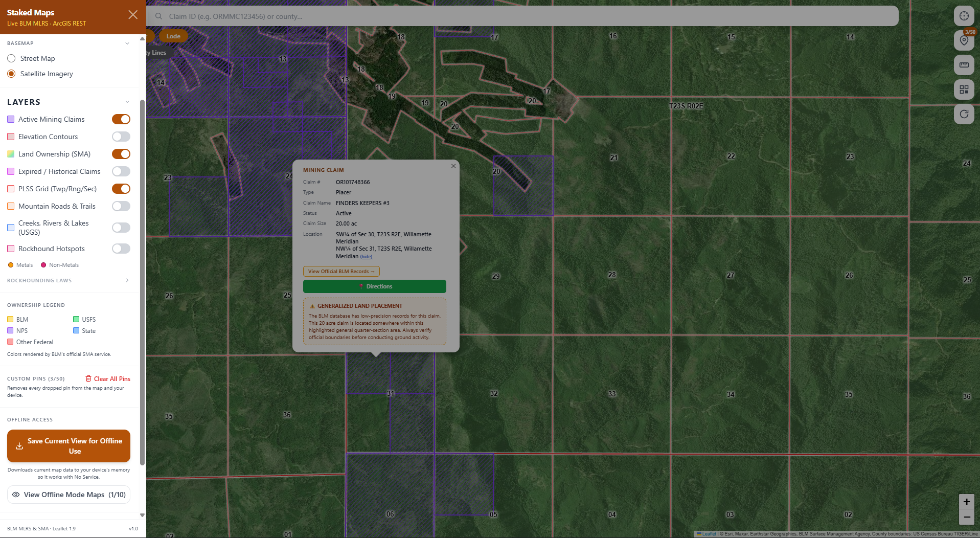Zoom out with the minus button
Image resolution: width=980 pixels, height=538 pixels.
[x=966, y=517]
